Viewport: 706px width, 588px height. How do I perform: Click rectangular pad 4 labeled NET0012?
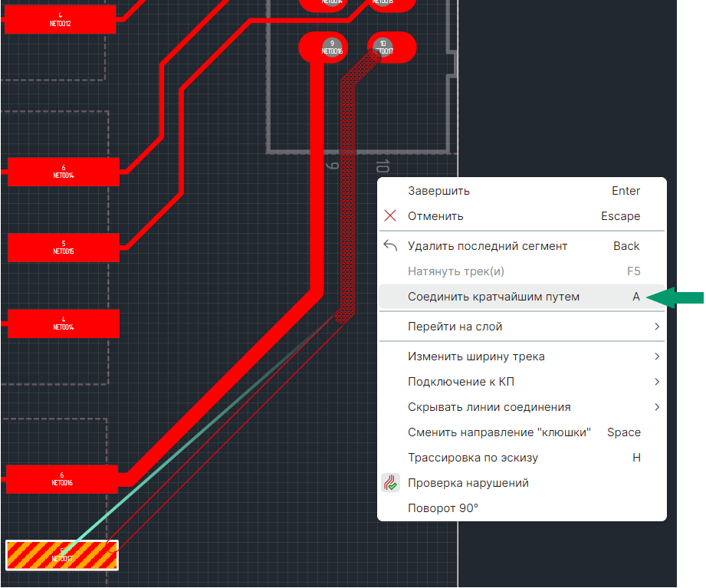tap(61, 19)
